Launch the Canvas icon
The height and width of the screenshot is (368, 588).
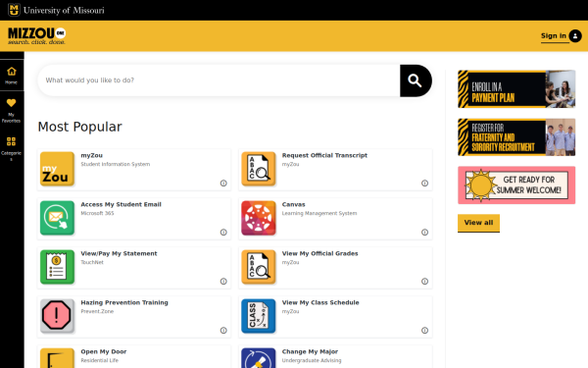[259, 218]
